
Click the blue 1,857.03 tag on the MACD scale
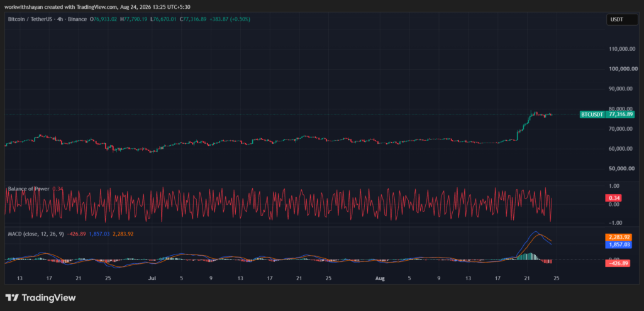point(619,244)
